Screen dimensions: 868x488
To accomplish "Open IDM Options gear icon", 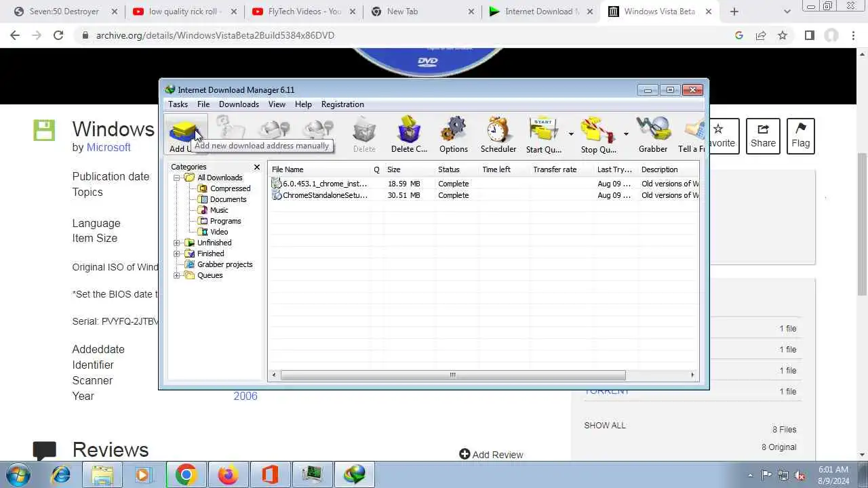I will coord(453,129).
